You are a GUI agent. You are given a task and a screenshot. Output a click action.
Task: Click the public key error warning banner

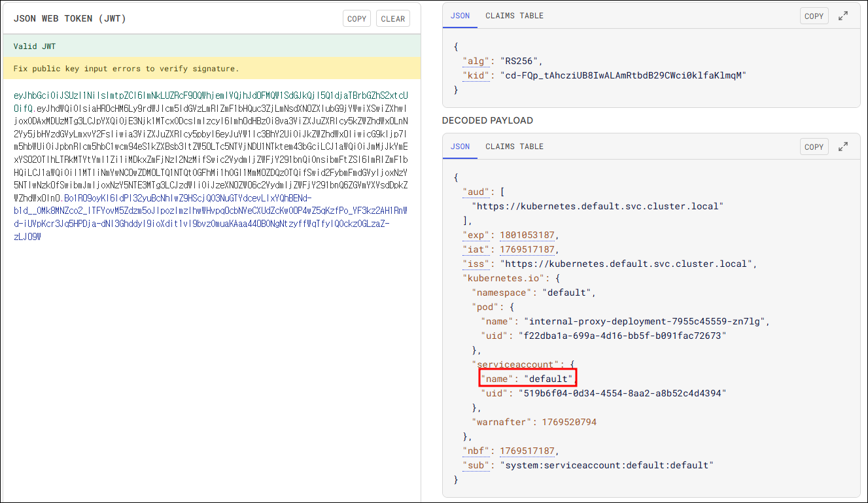211,69
